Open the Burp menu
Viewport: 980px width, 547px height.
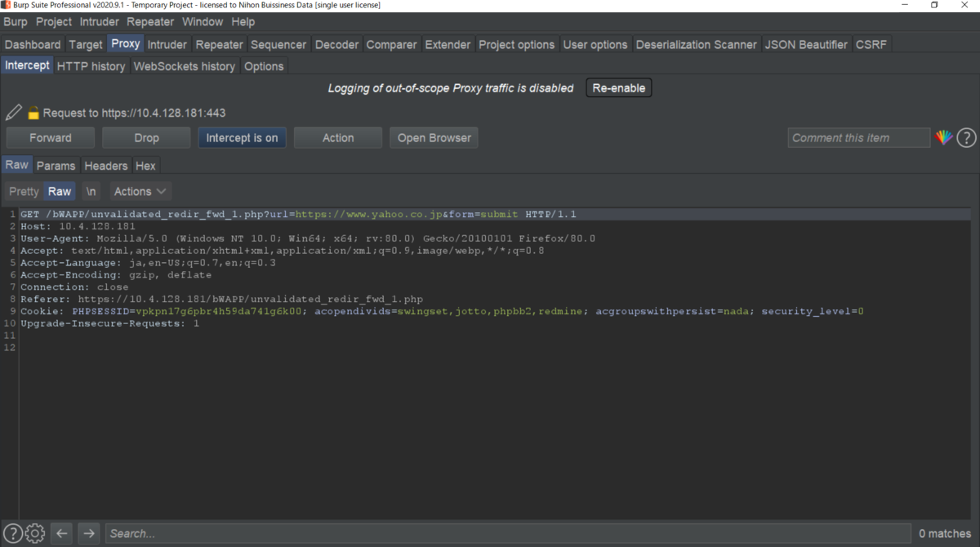click(16, 22)
